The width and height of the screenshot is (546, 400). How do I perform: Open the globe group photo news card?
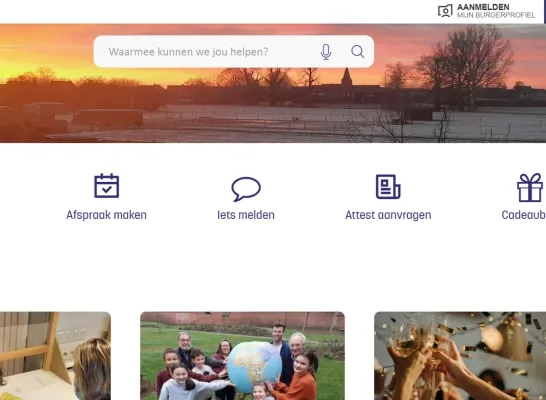[242, 356]
